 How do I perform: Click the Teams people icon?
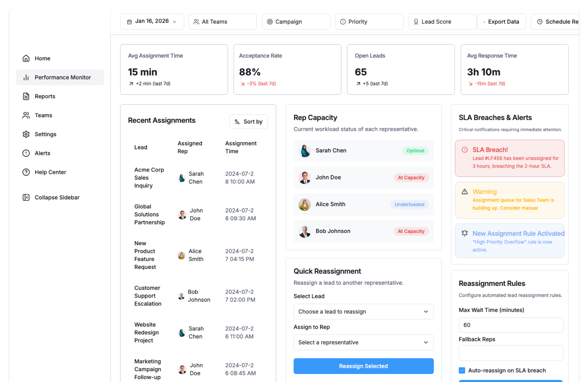26,115
